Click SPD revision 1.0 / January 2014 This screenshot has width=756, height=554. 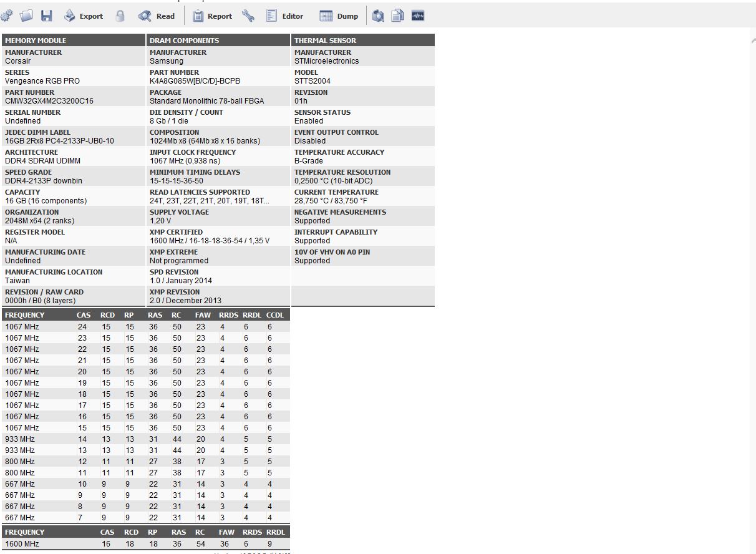click(x=181, y=281)
